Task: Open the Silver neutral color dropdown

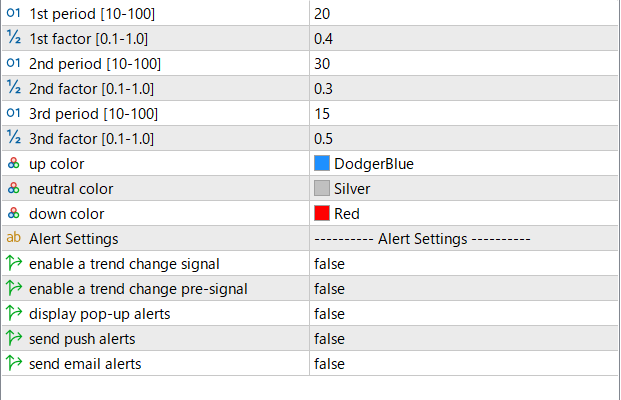Action: click(464, 188)
